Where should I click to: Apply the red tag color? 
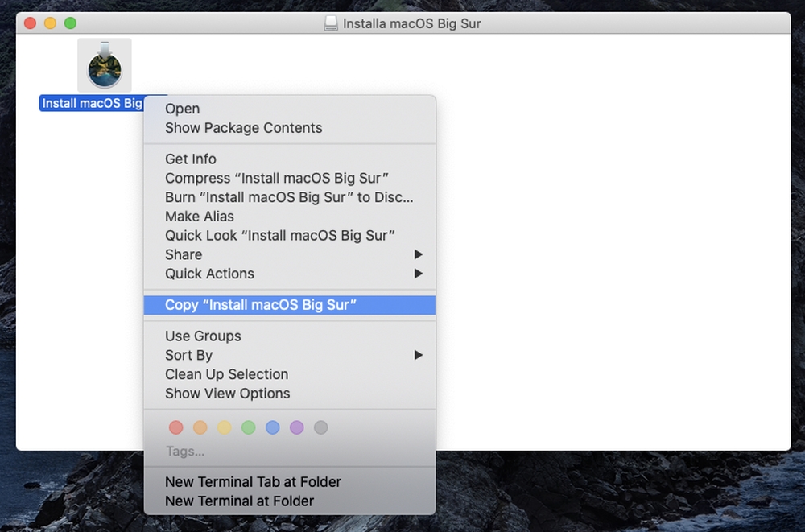(x=176, y=427)
